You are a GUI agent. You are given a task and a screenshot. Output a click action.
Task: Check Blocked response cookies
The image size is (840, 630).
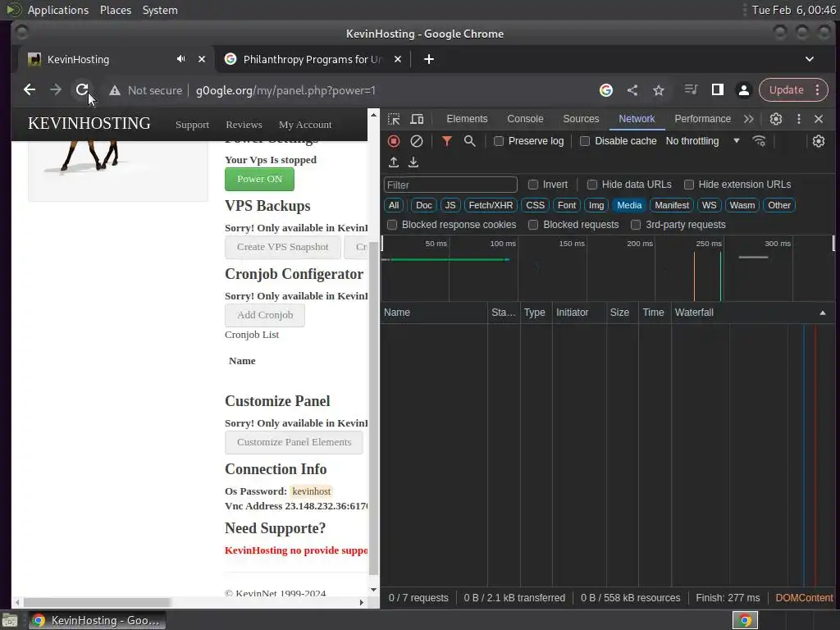click(392, 225)
